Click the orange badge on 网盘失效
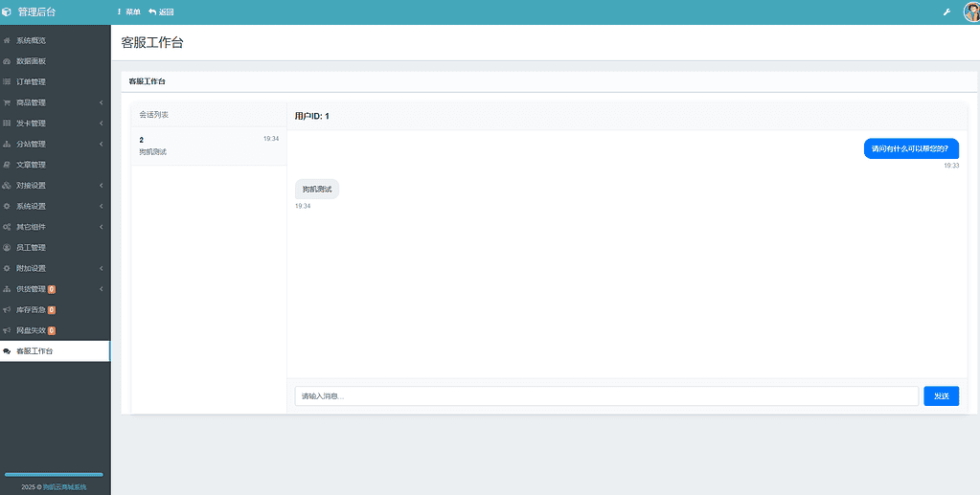The image size is (980, 495). click(x=52, y=330)
